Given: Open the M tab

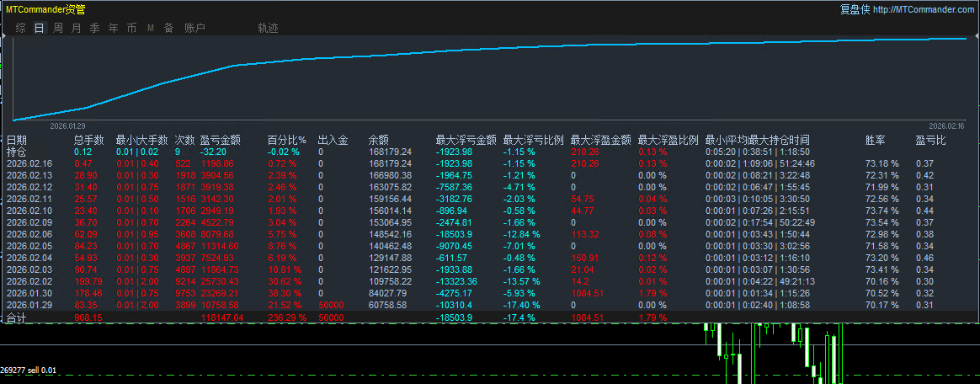Looking at the screenshot, I should [151, 28].
